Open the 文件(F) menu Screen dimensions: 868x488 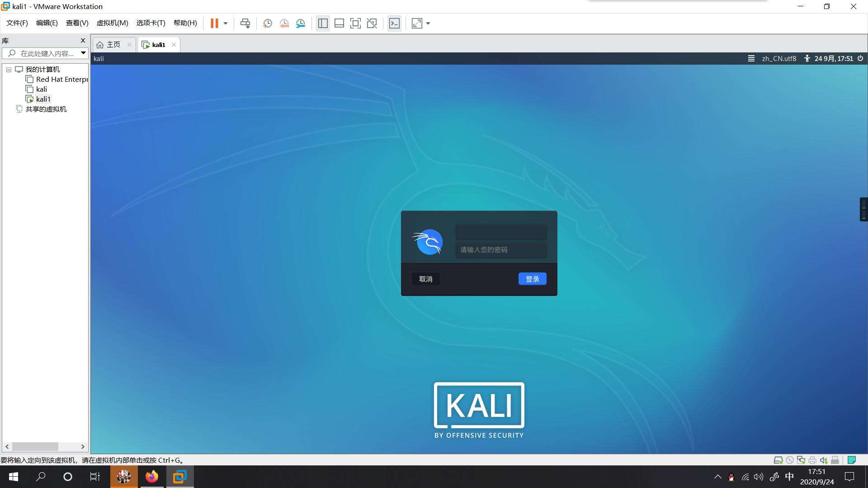pos(17,23)
